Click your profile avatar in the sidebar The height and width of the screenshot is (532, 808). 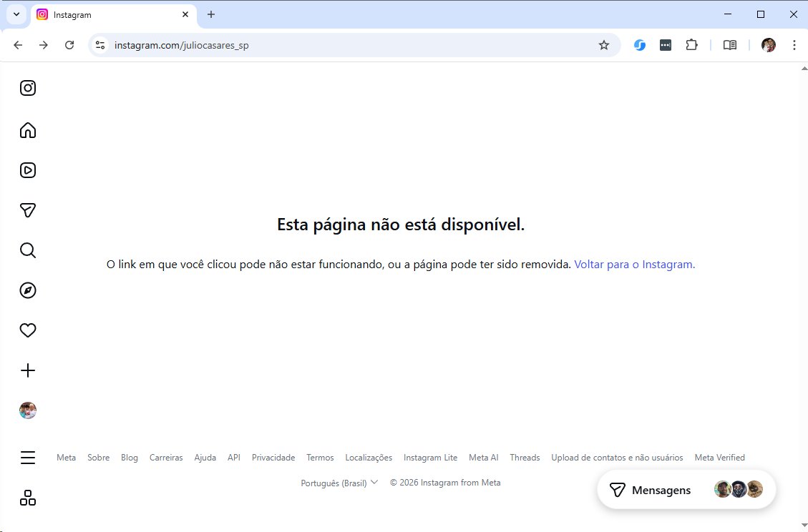27,410
